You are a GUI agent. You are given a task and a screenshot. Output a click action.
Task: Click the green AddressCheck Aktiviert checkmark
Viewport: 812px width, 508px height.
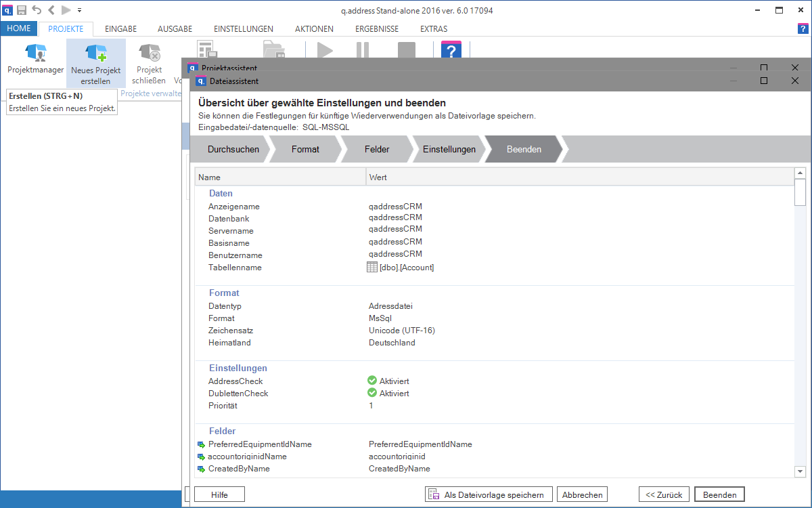(x=371, y=381)
